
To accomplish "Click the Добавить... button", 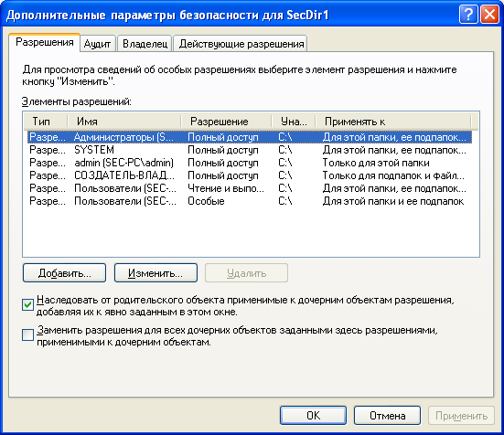I will click(64, 273).
